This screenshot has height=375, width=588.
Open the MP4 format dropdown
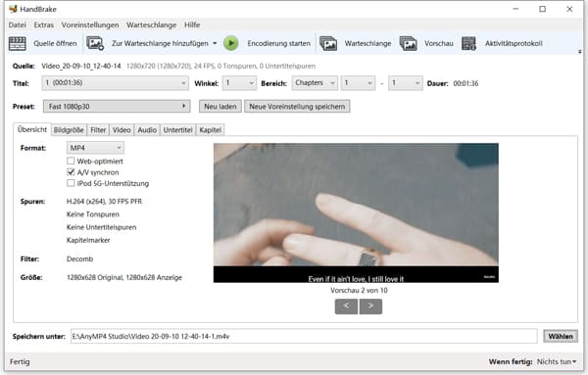pyautogui.click(x=95, y=148)
